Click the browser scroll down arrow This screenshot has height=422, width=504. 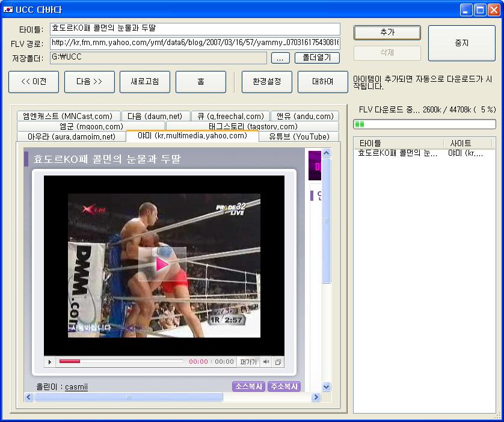pyautogui.click(x=326, y=387)
